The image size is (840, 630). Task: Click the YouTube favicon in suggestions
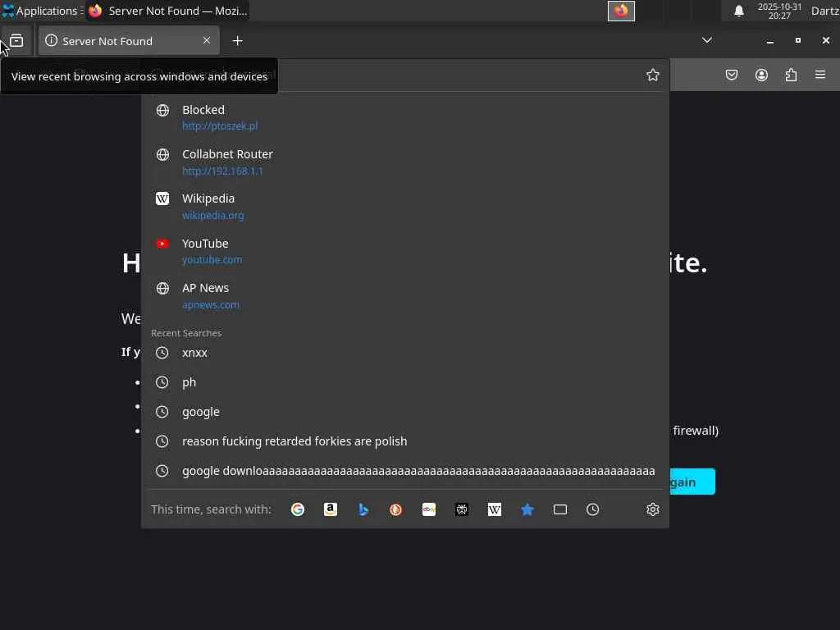coord(162,243)
